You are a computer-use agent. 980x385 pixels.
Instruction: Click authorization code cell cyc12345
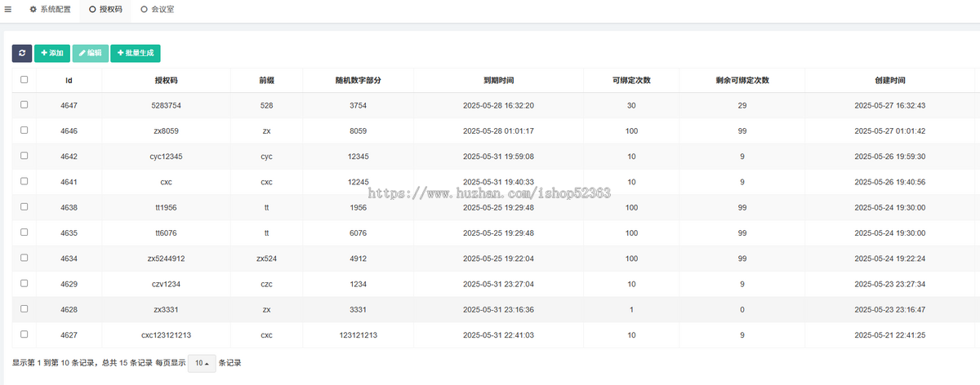(x=167, y=156)
